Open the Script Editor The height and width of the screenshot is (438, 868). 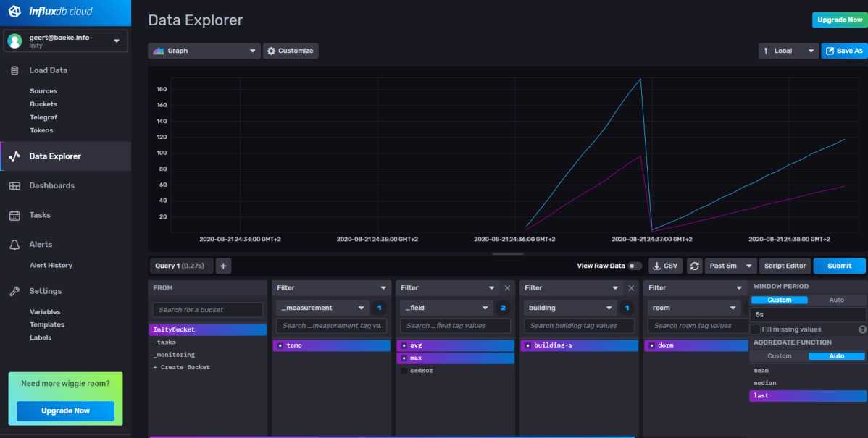[785, 266]
